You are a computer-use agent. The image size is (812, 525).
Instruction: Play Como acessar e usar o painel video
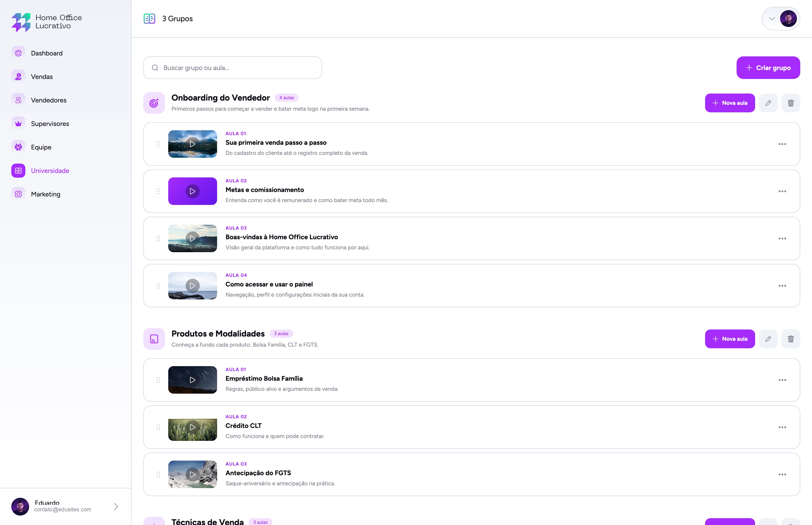(x=192, y=286)
